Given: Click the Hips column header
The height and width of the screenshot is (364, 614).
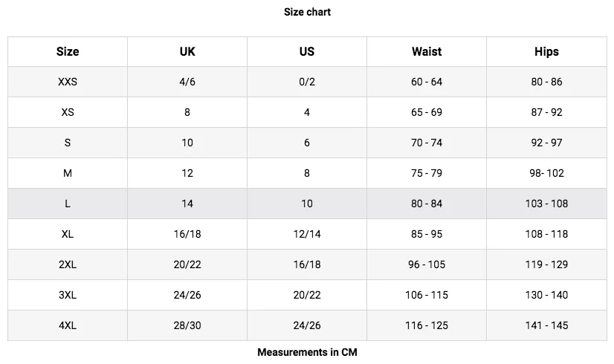Looking at the screenshot, I should tap(546, 52).
